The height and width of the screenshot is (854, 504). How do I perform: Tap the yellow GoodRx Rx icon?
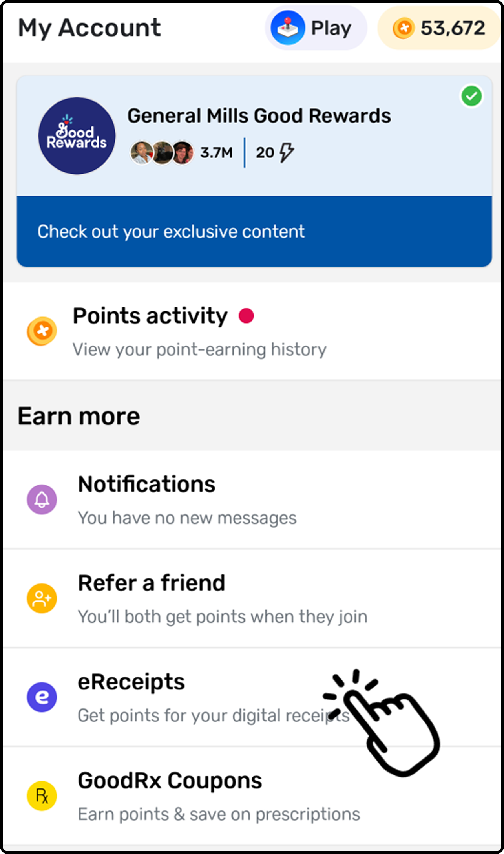(x=42, y=796)
